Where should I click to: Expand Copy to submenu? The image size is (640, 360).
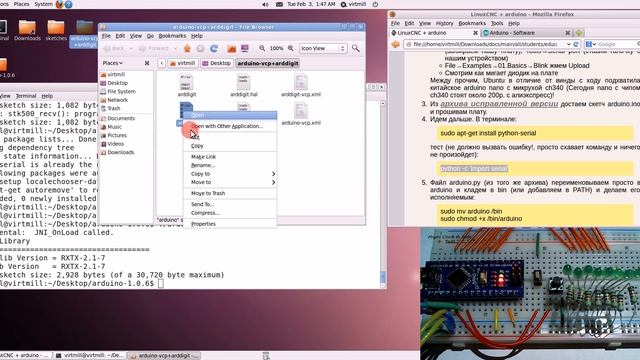(230, 174)
